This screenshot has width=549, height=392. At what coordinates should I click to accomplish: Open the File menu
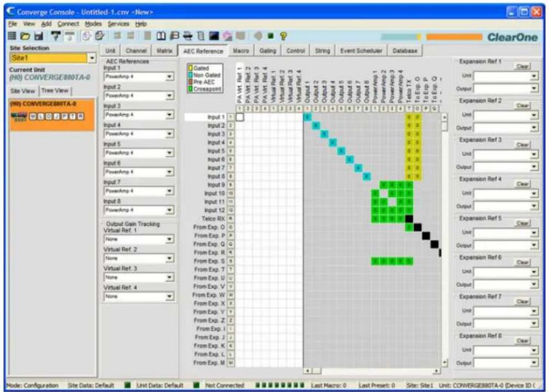tap(13, 24)
